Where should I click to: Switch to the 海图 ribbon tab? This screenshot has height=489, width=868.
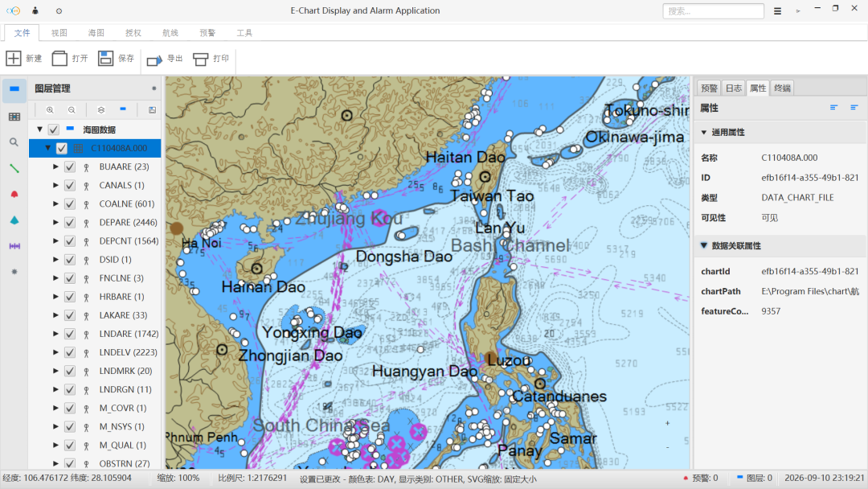coord(96,33)
